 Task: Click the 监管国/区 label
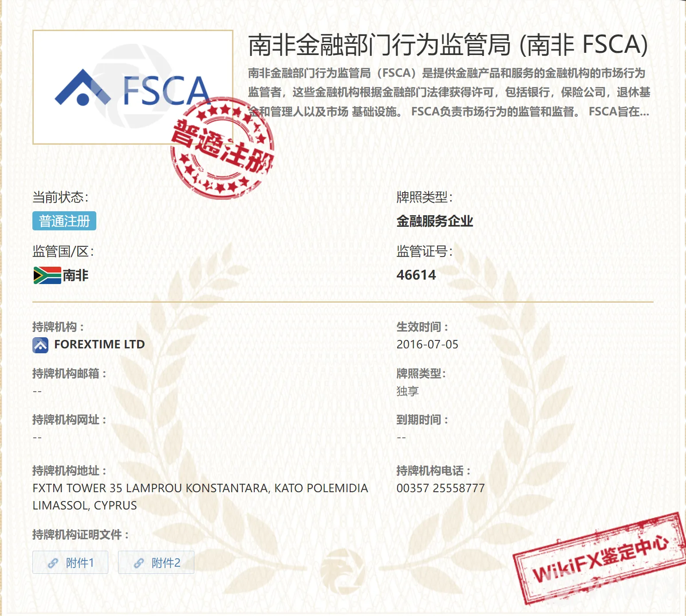(63, 252)
